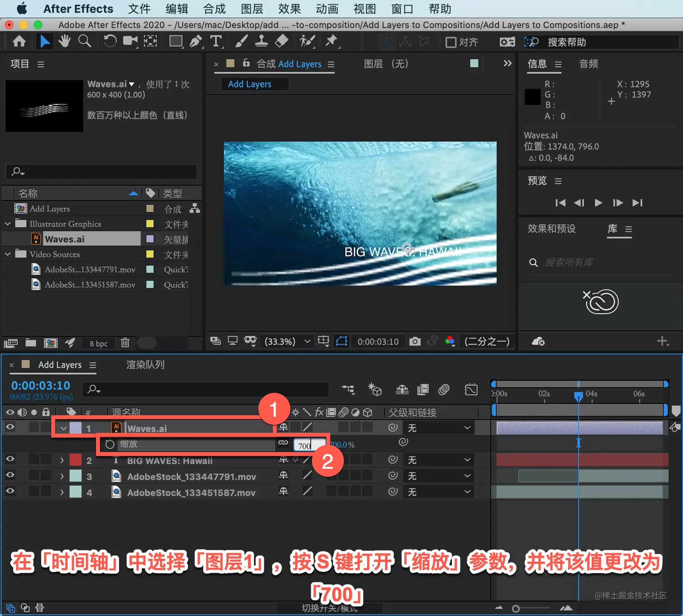Screen dimensions: 683x616
Task: Select the Home icon in toolbar
Action: (x=19, y=42)
